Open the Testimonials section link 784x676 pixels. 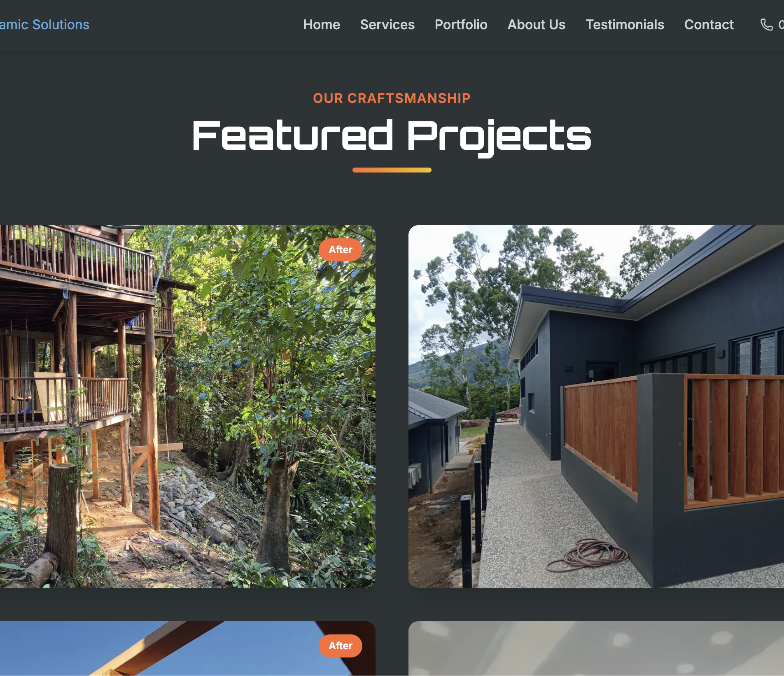pyautogui.click(x=625, y=25)
